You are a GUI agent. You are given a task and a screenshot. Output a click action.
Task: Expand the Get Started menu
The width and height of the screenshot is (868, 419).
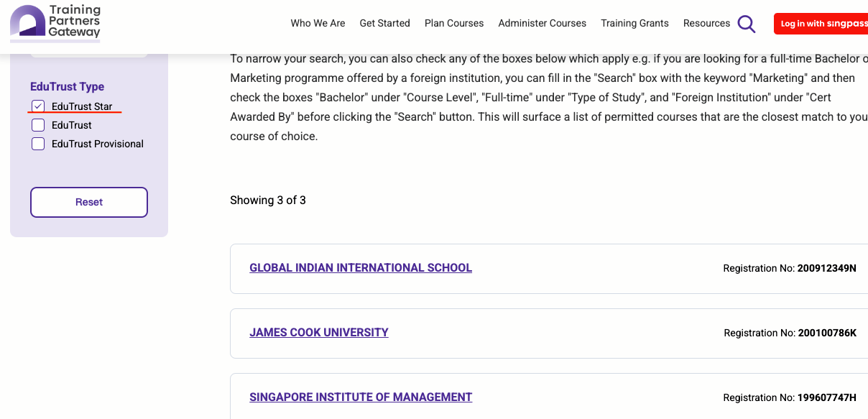(384, 23)
